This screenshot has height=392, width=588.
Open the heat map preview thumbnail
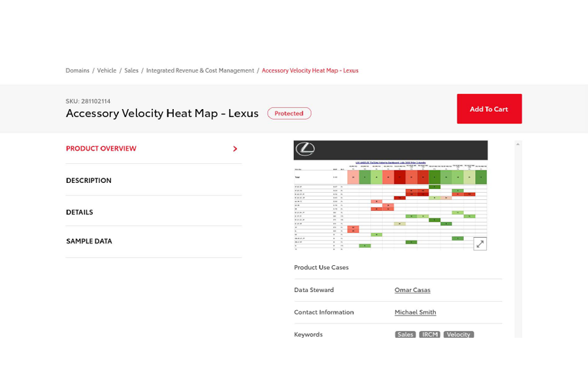coord(391,195)
